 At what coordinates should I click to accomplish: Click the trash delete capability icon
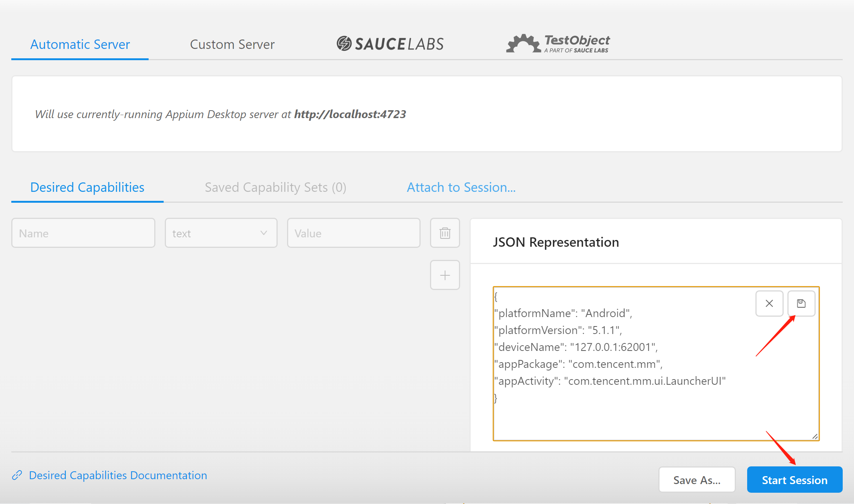(445, 233)
